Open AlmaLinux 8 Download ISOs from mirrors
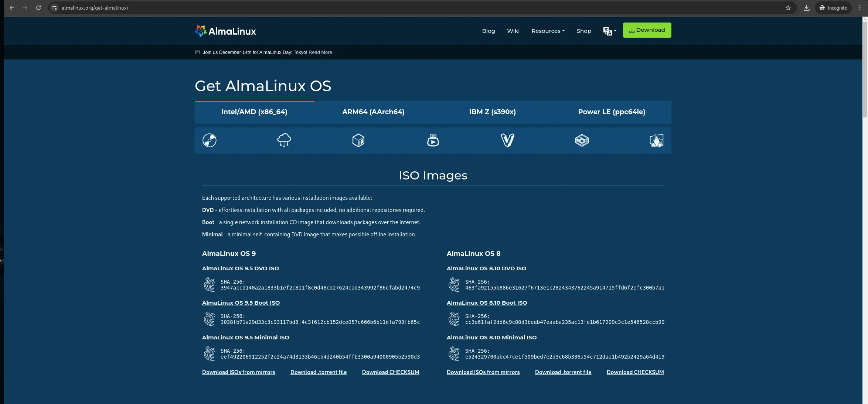 point(483,372)
